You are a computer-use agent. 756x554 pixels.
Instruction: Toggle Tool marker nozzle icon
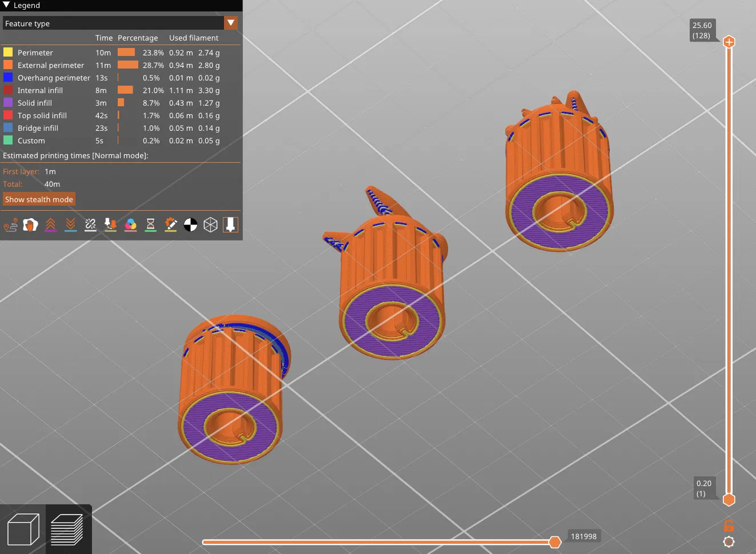230,225
